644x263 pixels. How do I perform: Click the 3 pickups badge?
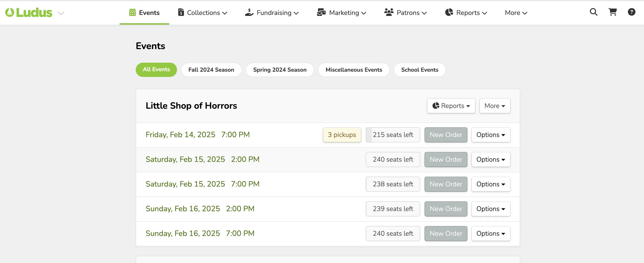pyautogui.click(x=342, y=135)
